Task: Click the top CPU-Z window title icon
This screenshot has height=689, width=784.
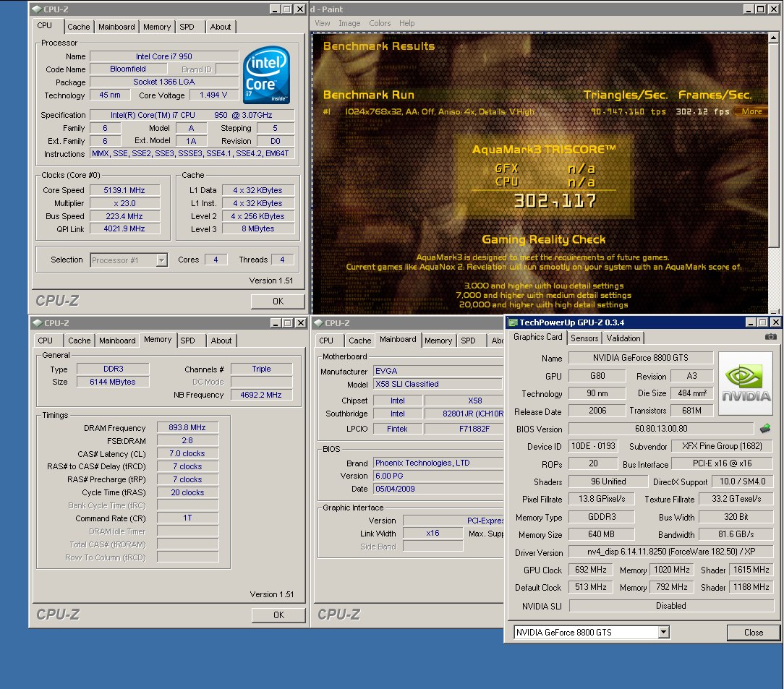Action: coord(36,9)
